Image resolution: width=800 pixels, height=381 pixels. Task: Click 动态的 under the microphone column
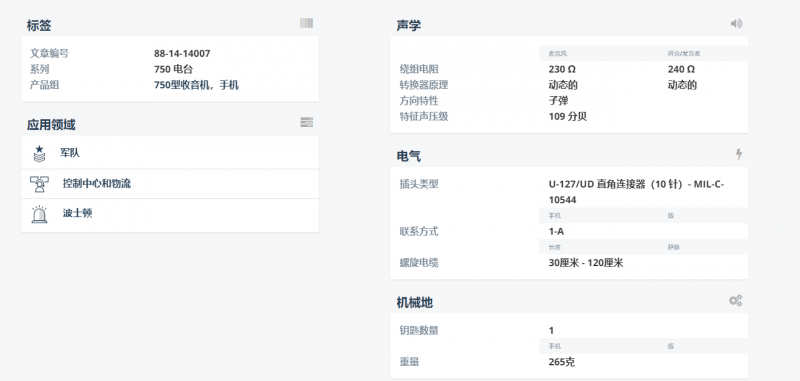[x=563, y=85]
